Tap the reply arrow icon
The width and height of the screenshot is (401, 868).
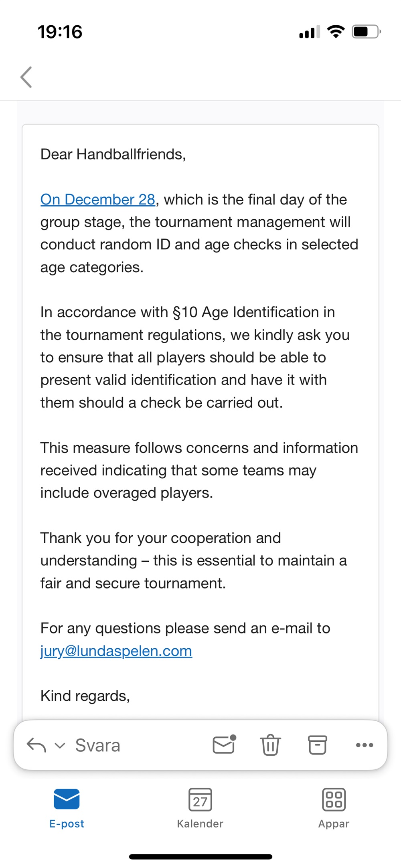(x=36, y=745)
